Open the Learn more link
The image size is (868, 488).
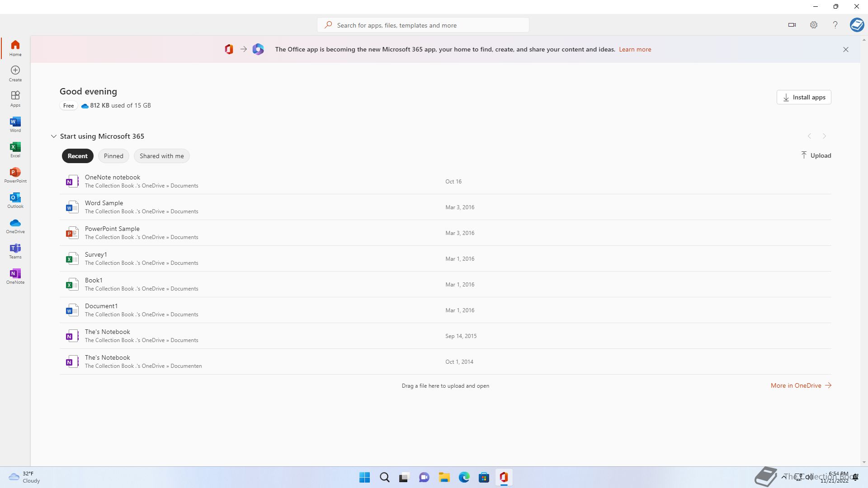click(x=635, y=49)
